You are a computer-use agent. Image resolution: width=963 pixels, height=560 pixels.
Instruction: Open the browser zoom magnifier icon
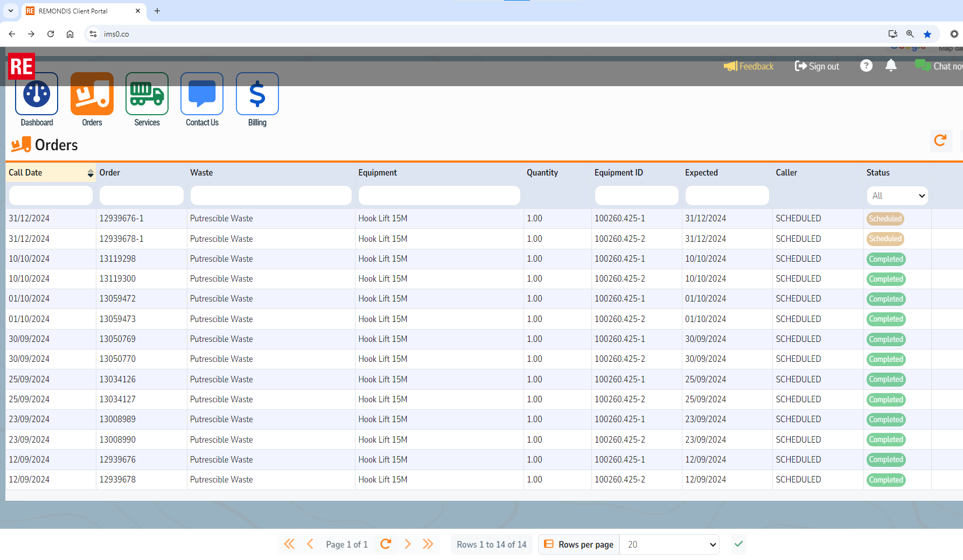(x=910, y=34)
